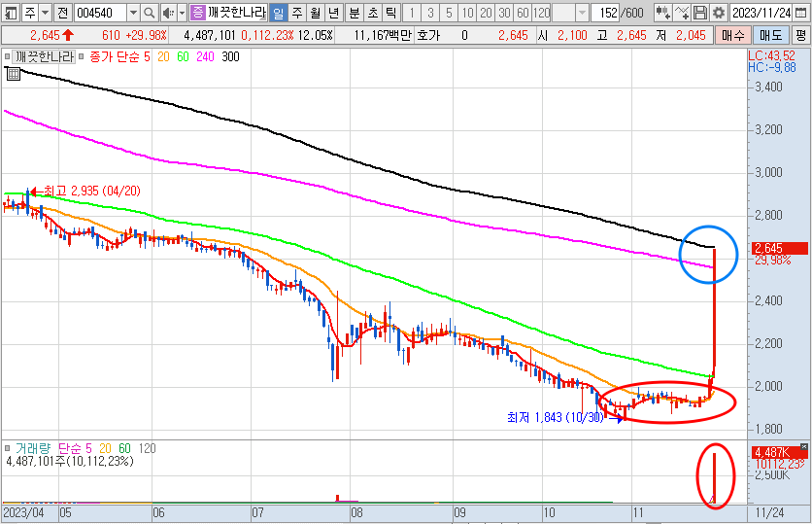Toggle small square before 깨끗한나라 legend
Viewport: 812px width, 524px height.
(x=7, y=56)
